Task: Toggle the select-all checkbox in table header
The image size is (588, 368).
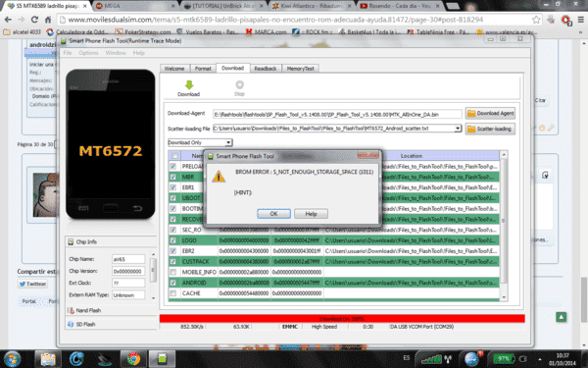Action: pyautogui.click(x=174, y=155)
